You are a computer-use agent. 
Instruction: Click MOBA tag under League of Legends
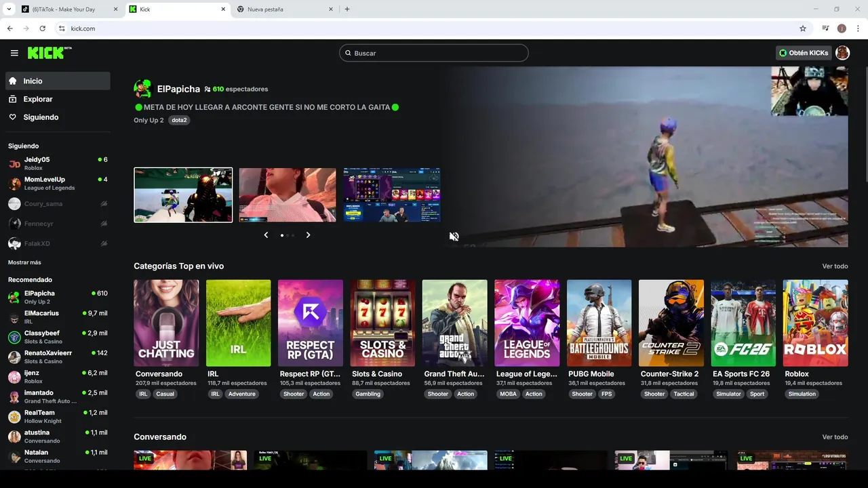click(x=508, y=394)
